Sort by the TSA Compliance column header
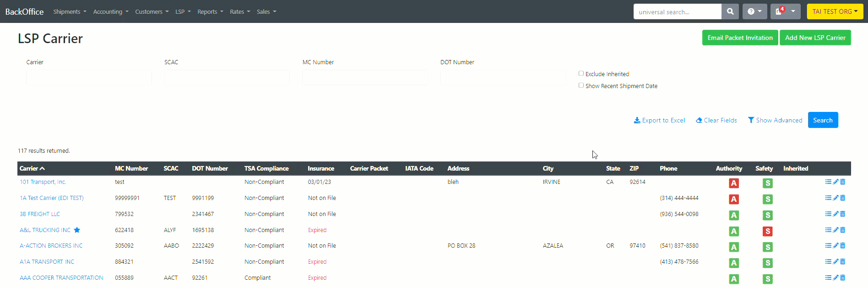The height and width of the screenshot is (288, 868). click(266, 168)
